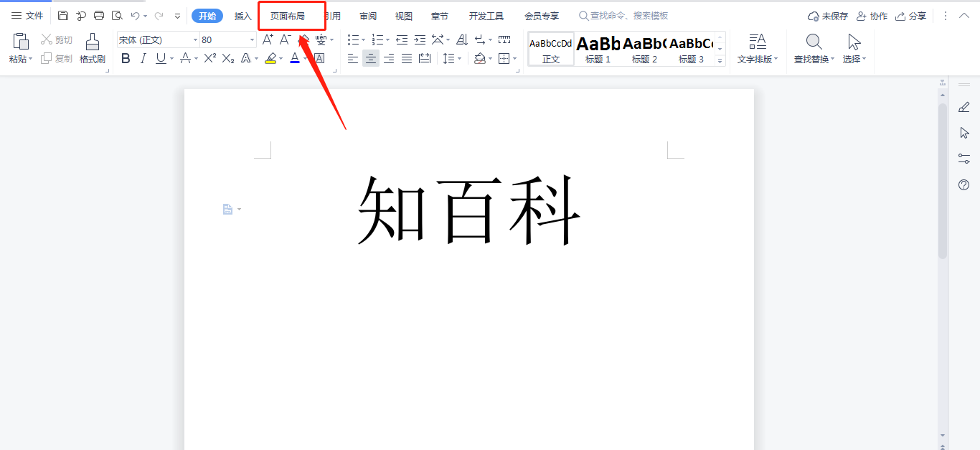Image resolution: width=980 pixels, height=450 pixels.
Task: Toggle superscript formatting
Action: 209,59
